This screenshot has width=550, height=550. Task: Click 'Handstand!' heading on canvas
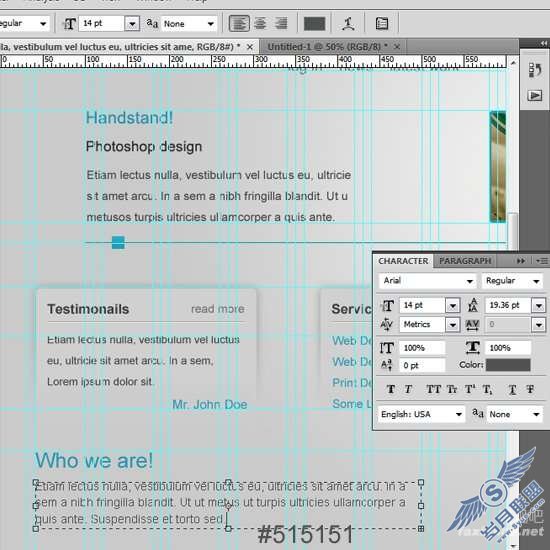click(129, 118)
